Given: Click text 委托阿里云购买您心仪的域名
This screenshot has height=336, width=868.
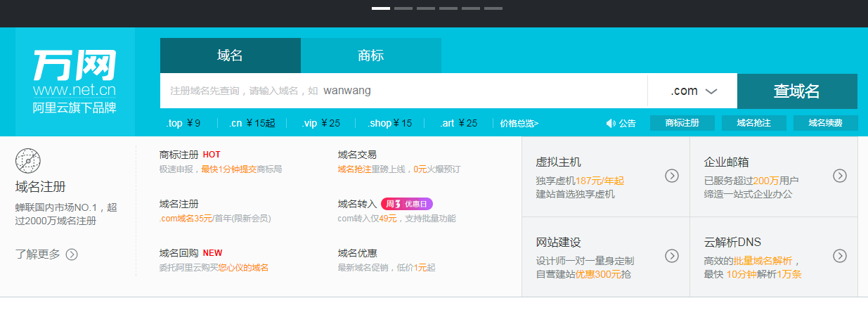Looking at the screenshot, I should click(x=214, y=268).
